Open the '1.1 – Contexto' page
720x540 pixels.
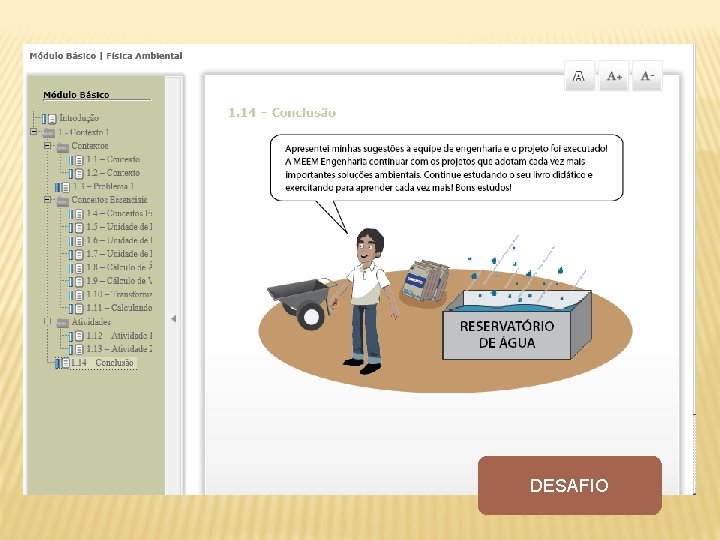click(x=113, y=159)
